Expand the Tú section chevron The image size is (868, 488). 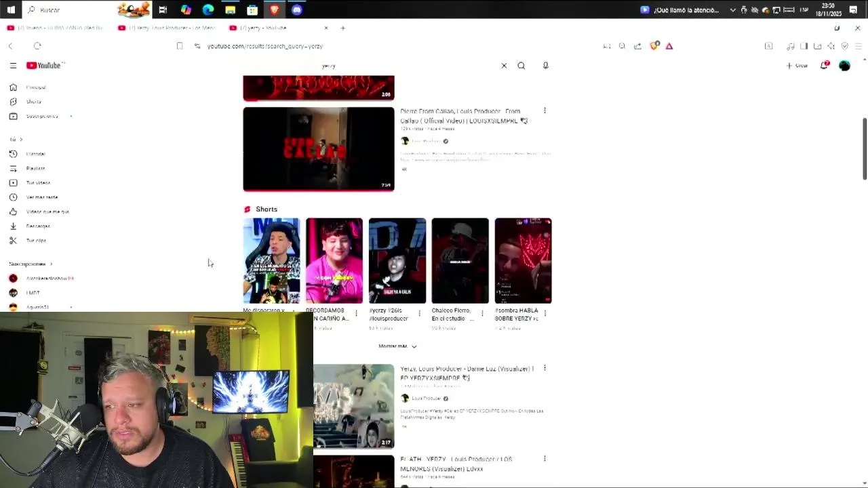(21, 140)
